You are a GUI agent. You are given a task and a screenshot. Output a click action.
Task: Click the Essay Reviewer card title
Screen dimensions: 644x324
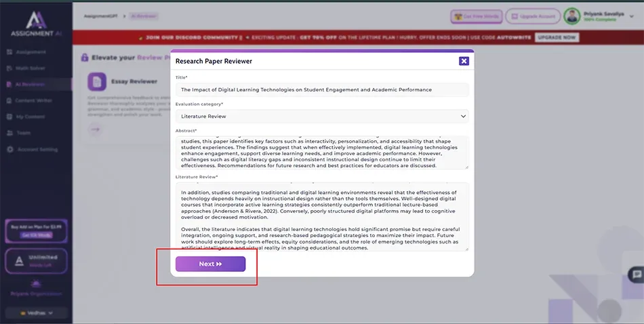tap(134, 82)
